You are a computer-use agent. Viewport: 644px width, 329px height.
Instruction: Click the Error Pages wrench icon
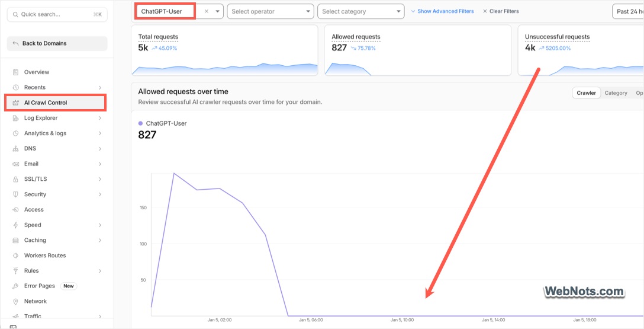pos(15,286)
